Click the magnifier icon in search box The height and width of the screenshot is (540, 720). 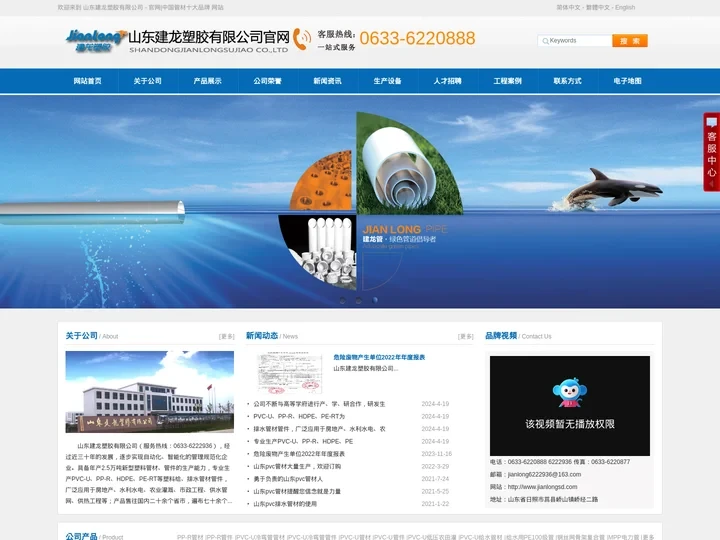point(545,41)
